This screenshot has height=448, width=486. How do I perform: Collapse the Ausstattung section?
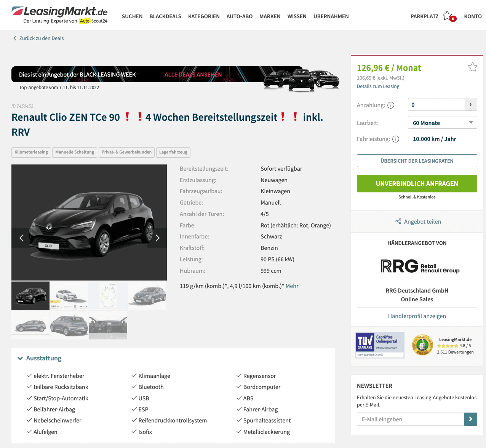(40, 358)
